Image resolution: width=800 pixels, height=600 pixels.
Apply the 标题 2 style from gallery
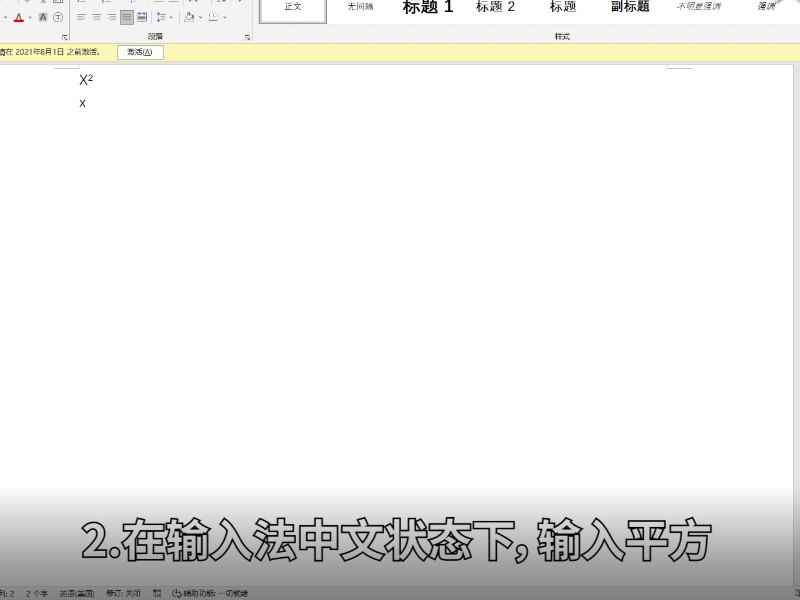[496, 6]
